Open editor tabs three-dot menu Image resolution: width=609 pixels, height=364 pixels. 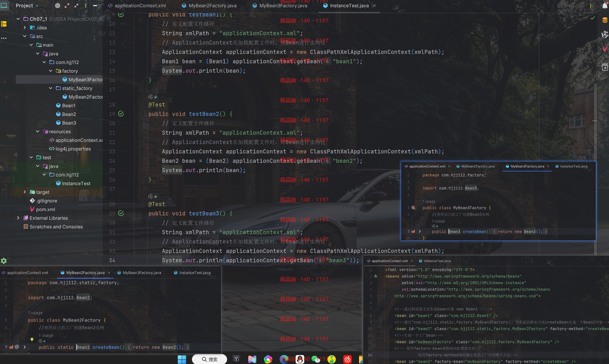[590, 5]
